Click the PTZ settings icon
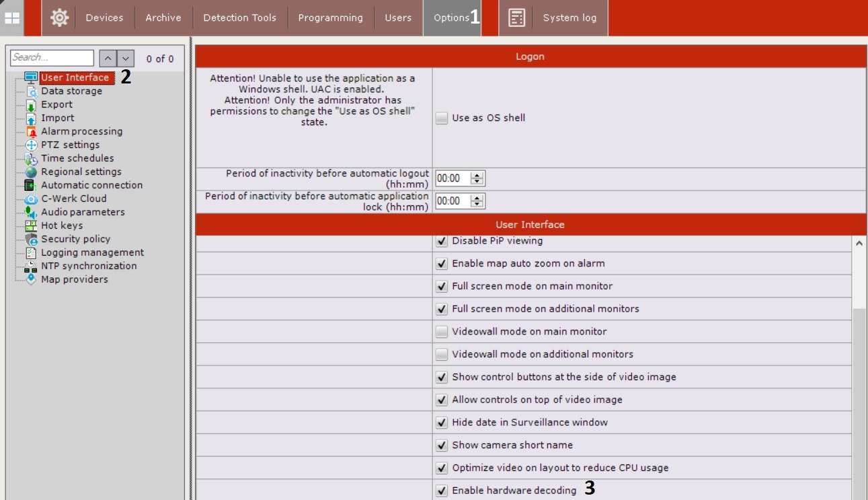Viewport: 868px width, 500px height. point(31,145)
